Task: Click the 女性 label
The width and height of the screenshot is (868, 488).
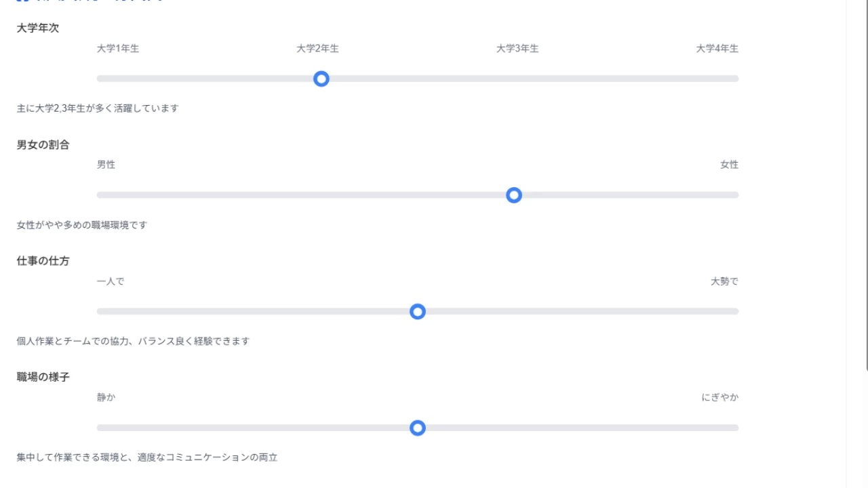Action: click(x=729, y=165)
